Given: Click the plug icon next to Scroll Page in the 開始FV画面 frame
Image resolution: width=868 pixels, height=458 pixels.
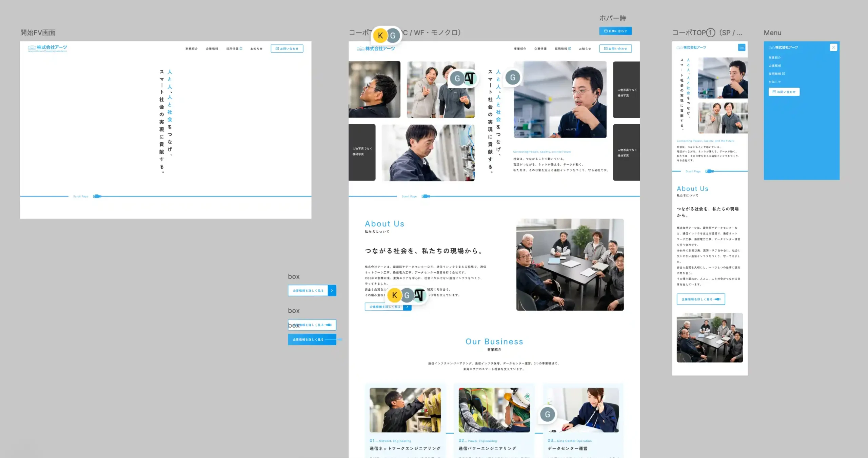Looking at the screenshot, I should pyautogui.click(x=97, y=196).
